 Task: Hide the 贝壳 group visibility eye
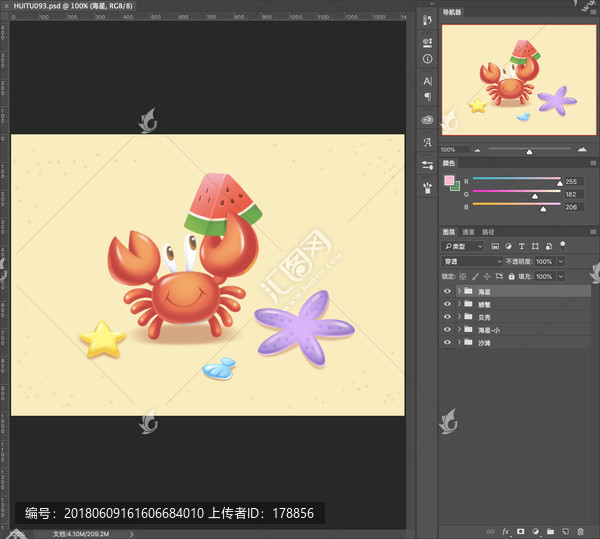(x=447, y=317)
